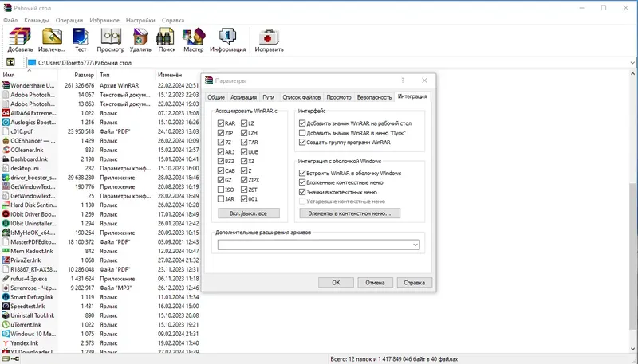Toggle the ZIPX association checkbox
Viewport: 638px width, 364px height.
(x=244, y=180)
